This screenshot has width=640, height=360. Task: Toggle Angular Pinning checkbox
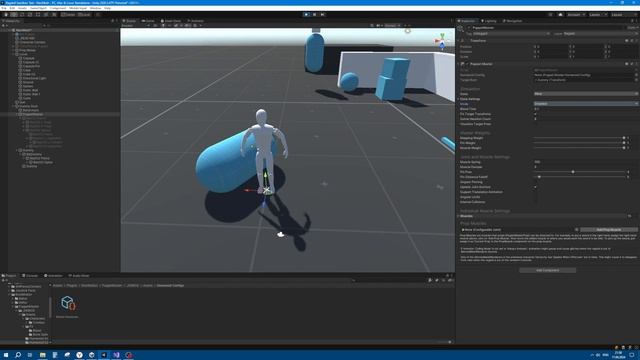pos(536,182)
